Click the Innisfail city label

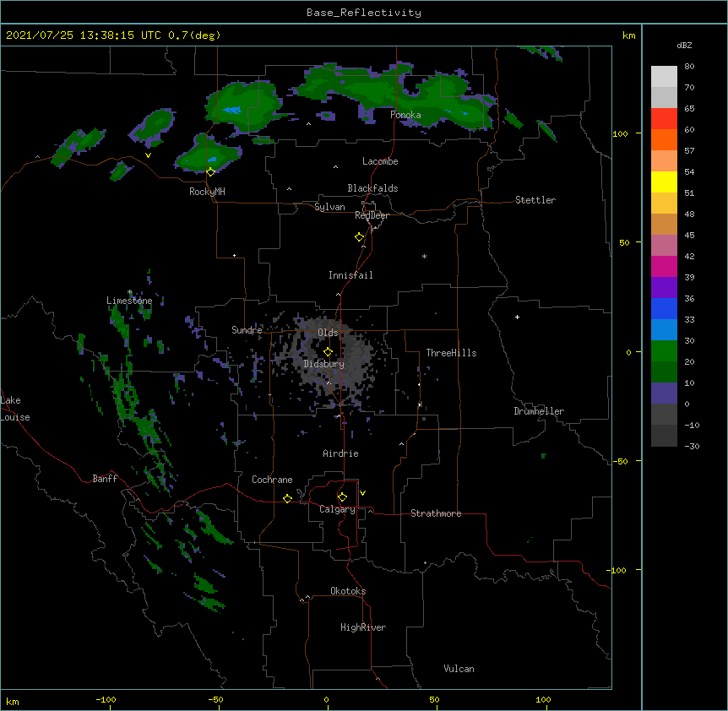[350, 275]
